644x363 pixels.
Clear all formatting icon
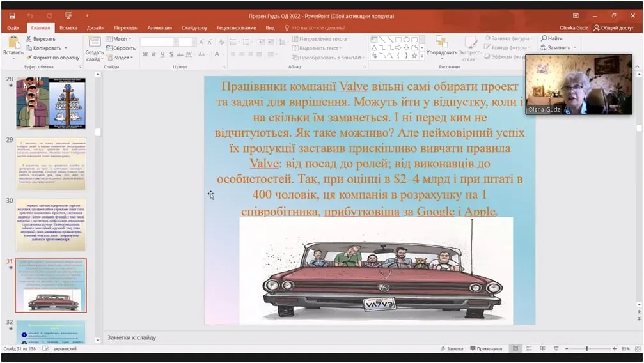(222, 42)
